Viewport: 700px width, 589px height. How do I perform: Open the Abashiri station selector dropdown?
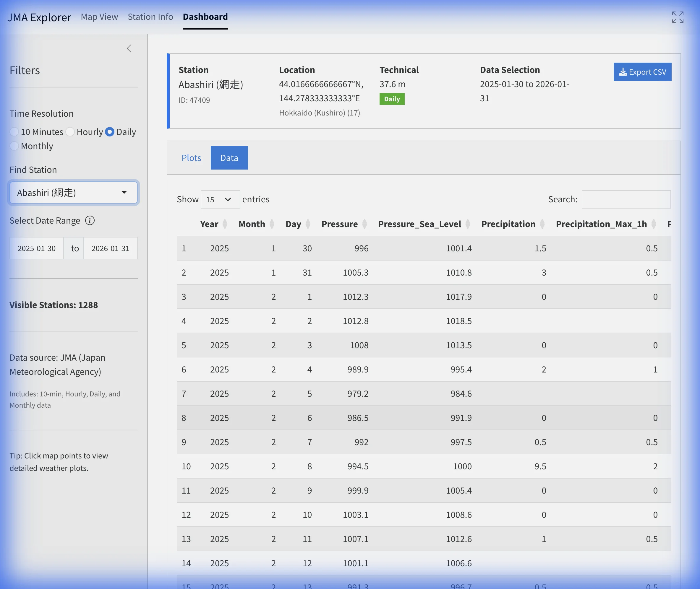pos(73,193)
